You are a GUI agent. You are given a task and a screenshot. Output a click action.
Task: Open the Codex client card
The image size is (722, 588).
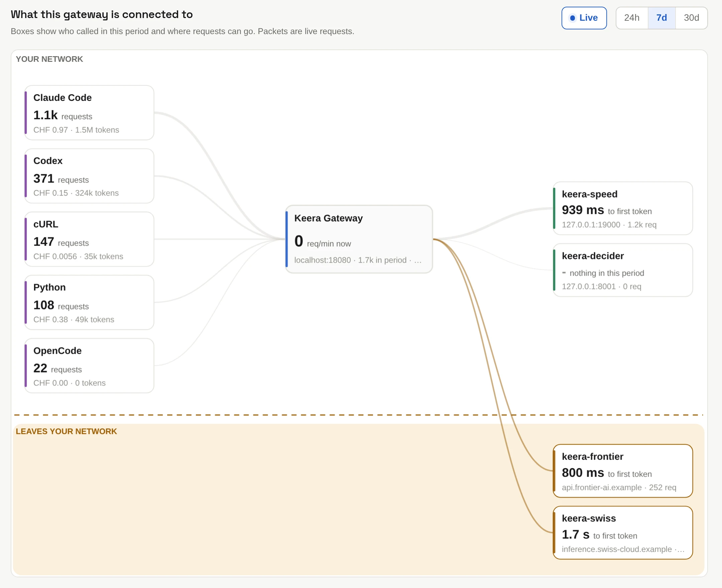pyautogui.click(x=89, y=176)
